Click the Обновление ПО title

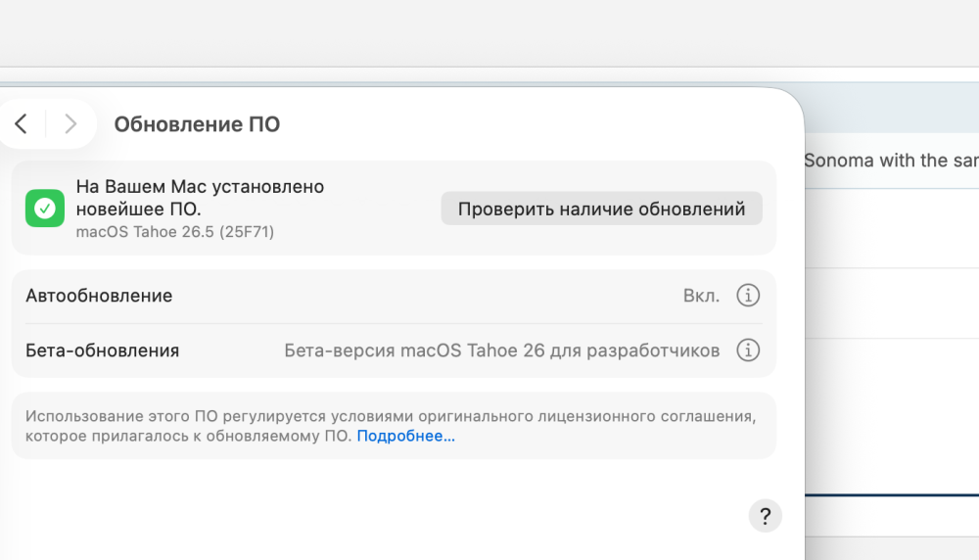197,124
